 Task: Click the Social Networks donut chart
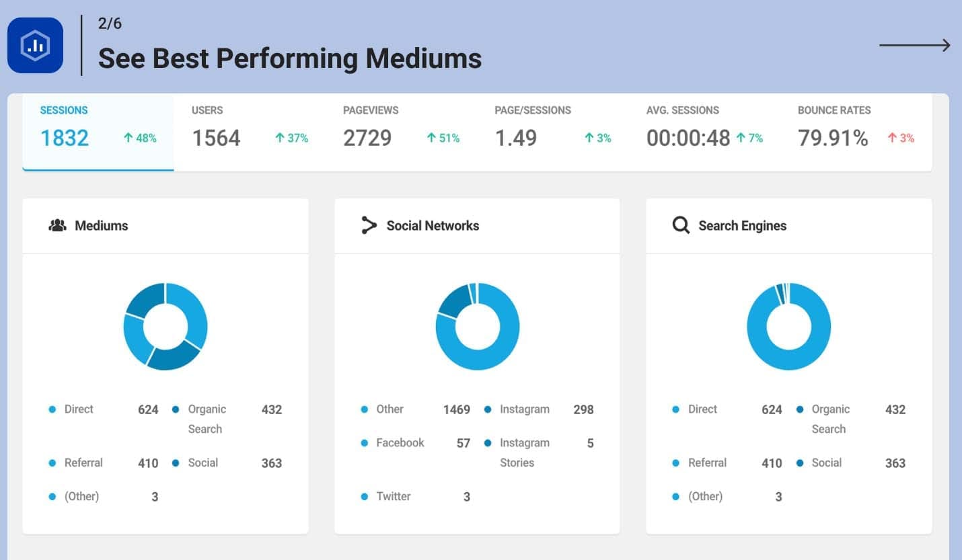pos(477,326)
